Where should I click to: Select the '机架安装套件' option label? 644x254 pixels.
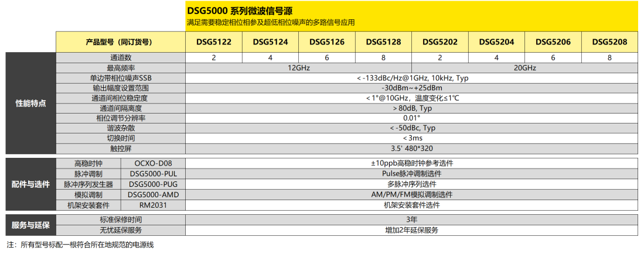point(88,205)
